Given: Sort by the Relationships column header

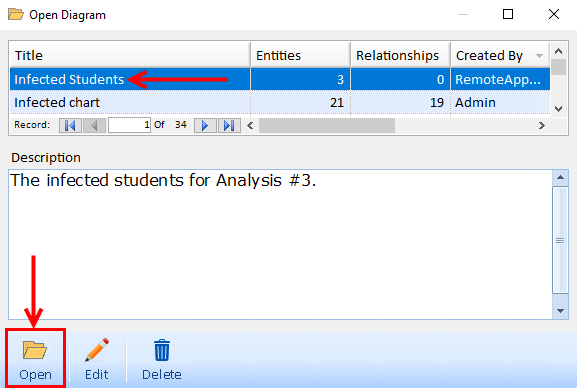Looking at the screenshot, I should coord(400,55).
